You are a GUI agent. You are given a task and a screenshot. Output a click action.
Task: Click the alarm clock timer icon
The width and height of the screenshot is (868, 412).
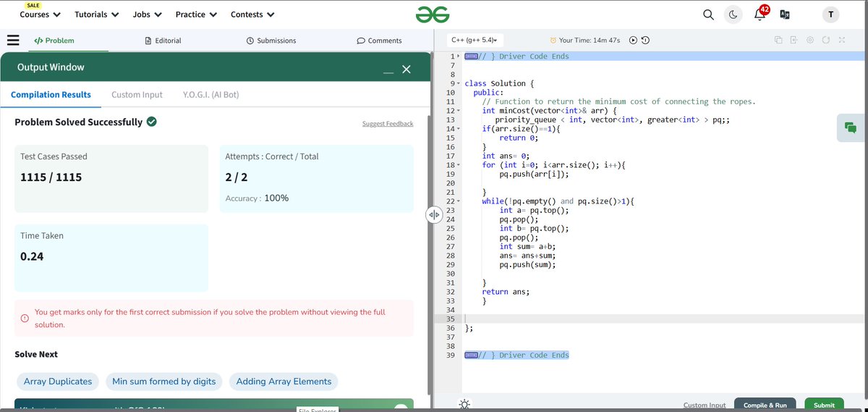click(553, 40)
